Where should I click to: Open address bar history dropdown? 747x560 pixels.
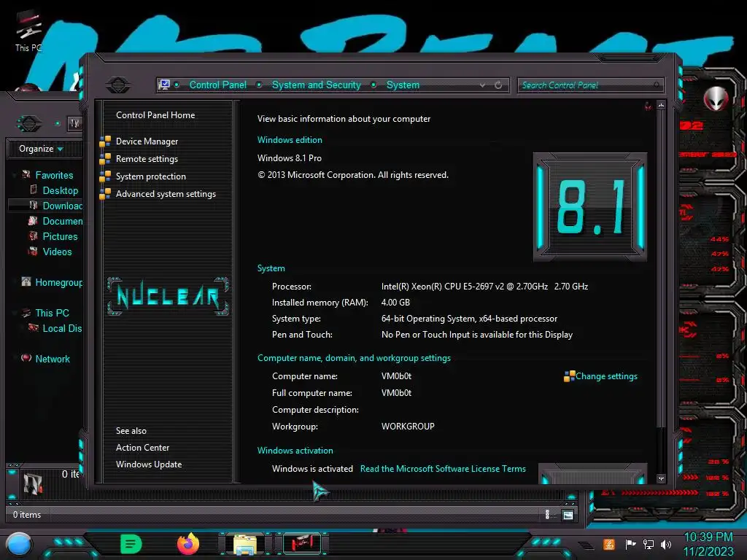click(483, 85)
